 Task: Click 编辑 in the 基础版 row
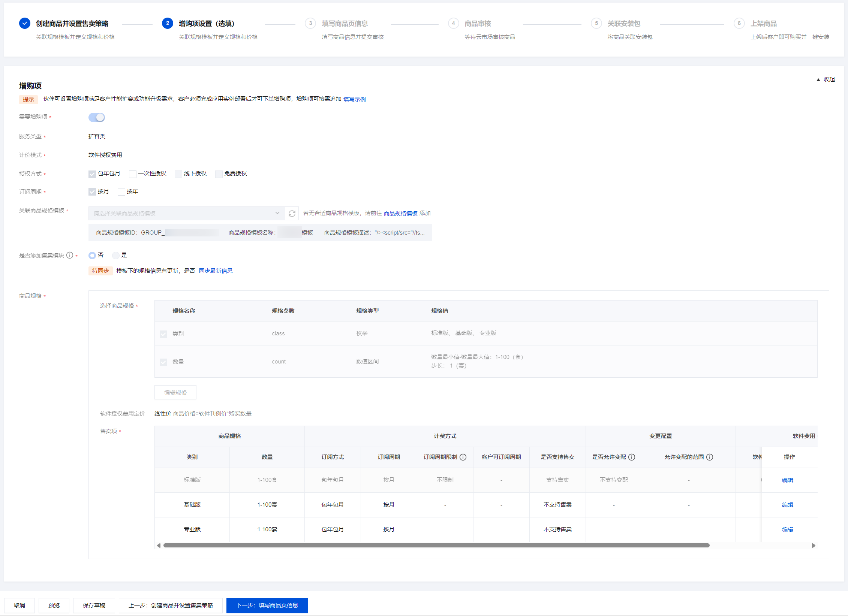point(787,505)
